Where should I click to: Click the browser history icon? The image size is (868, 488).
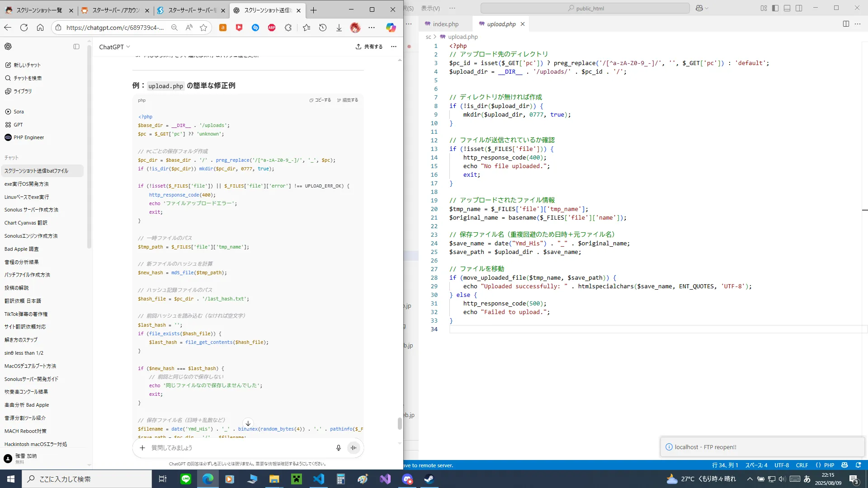[x=323, y=28]
